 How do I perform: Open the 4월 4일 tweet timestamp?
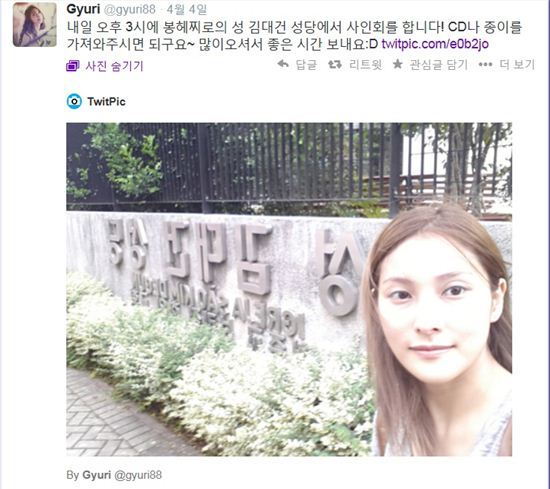(187, 9)
